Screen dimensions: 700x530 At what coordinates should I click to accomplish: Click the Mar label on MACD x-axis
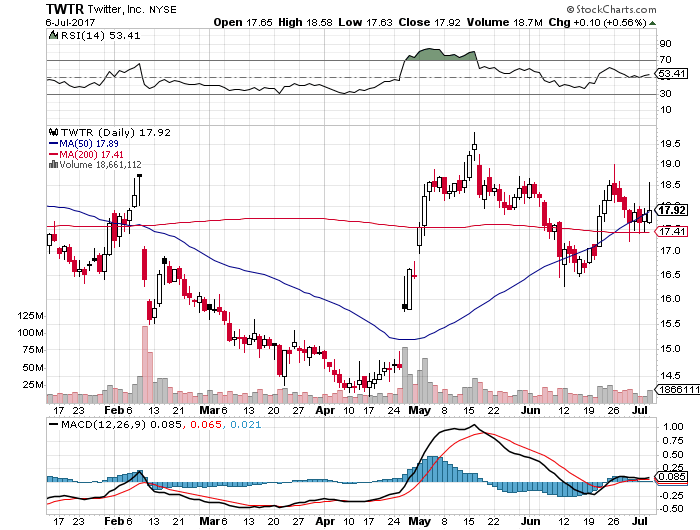[209, 521]
